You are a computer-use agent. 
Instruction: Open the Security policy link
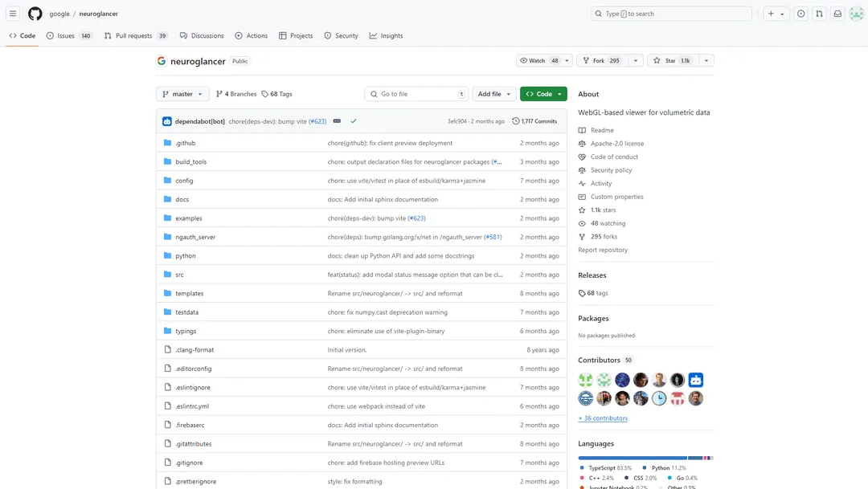pyautogui.click(x=611, y=169)
